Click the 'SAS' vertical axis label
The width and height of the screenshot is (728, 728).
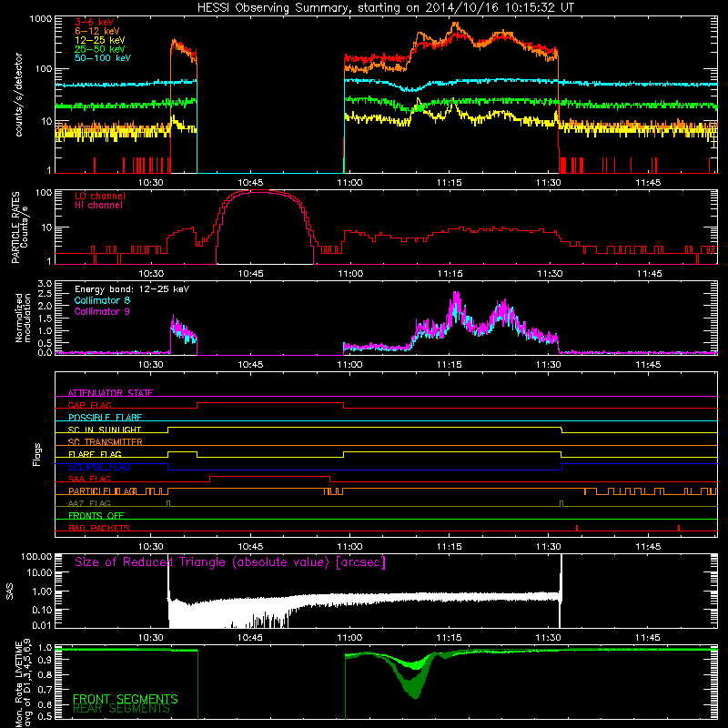[x=10, y=591]
